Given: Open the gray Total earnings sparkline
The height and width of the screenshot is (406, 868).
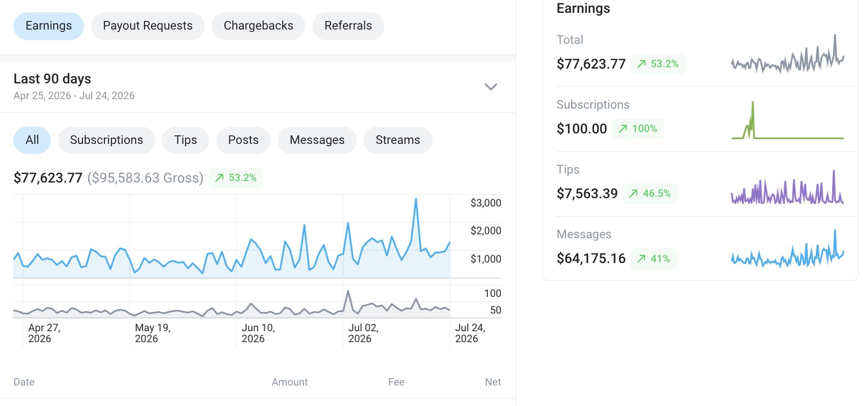Looking at the screenshot, I should [x=787, y=54].
